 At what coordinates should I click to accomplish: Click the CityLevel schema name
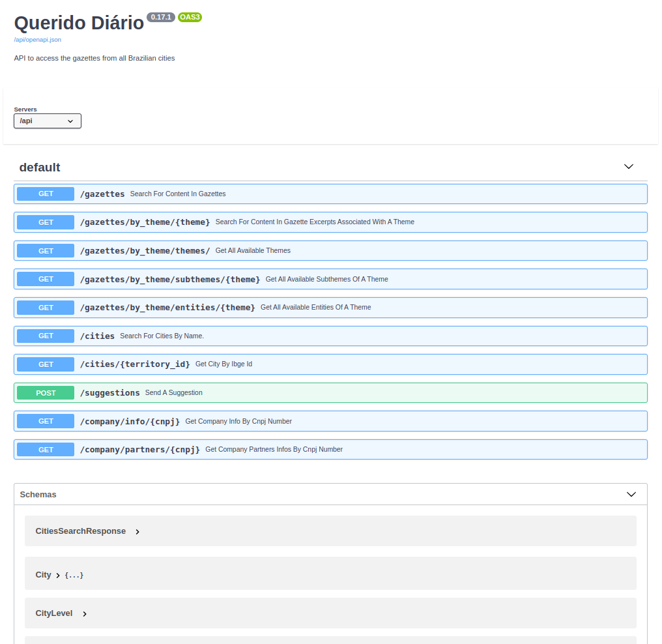pyautogui.click(x=54, y=613)
